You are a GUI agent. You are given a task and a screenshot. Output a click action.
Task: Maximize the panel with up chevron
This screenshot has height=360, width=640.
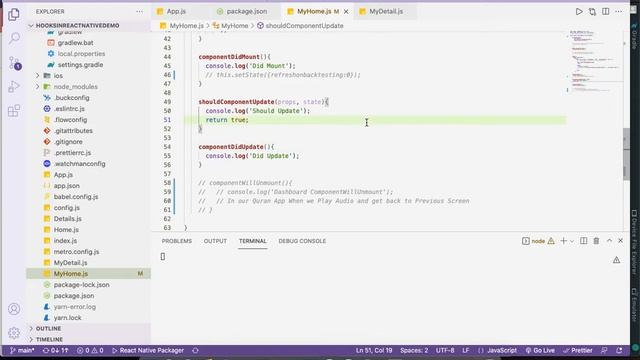coord(609,241)
